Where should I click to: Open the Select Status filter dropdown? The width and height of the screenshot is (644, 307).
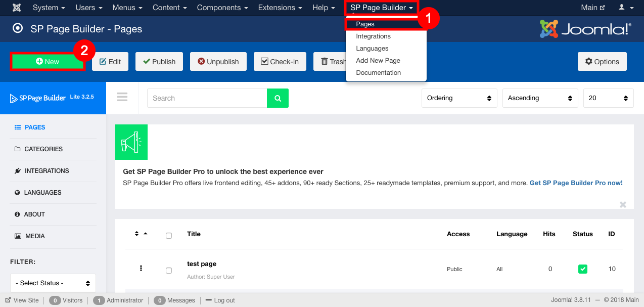point(53,283)
